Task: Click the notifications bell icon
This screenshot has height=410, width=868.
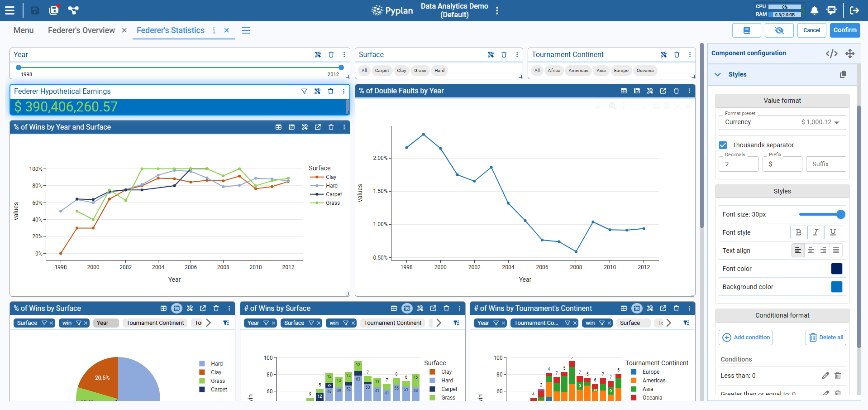Action: 814,10
